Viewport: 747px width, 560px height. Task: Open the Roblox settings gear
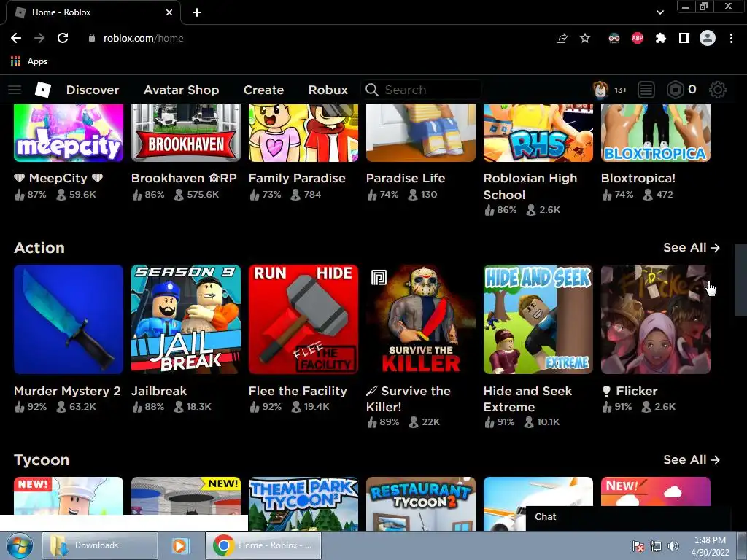click(x=718, y=90)
